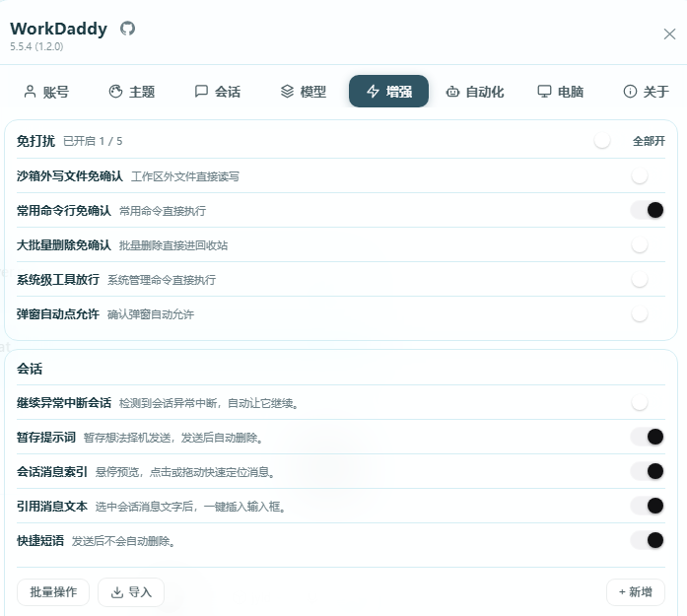Click the description 常用命令直接执行
Viewport: 687px width, 616px height.
pyautogui.click(x=163, y=211)
